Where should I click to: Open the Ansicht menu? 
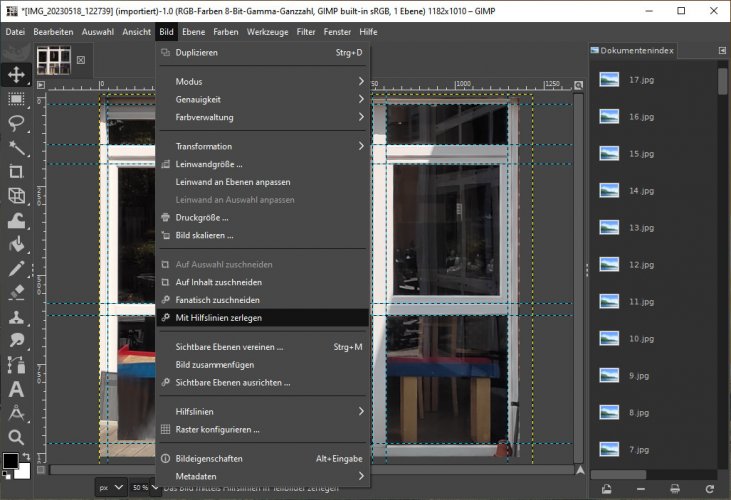(x=137, y=32)
